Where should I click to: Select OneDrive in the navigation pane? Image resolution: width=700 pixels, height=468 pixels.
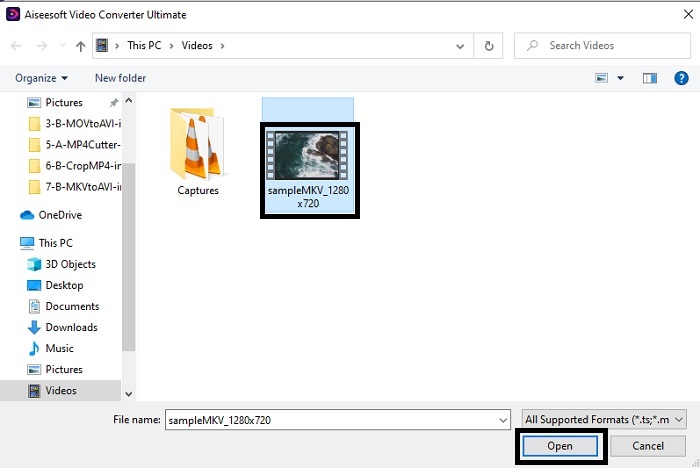tap(51, 215)
